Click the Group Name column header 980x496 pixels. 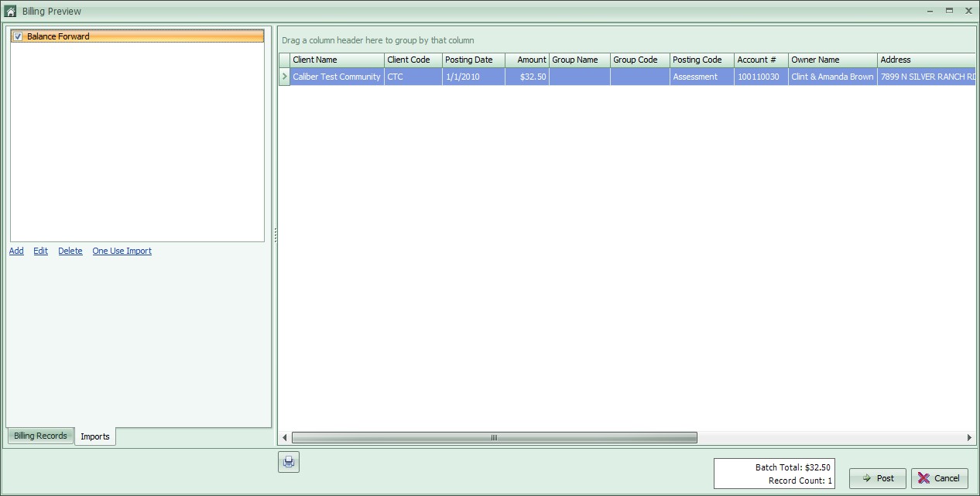(580, 60)
